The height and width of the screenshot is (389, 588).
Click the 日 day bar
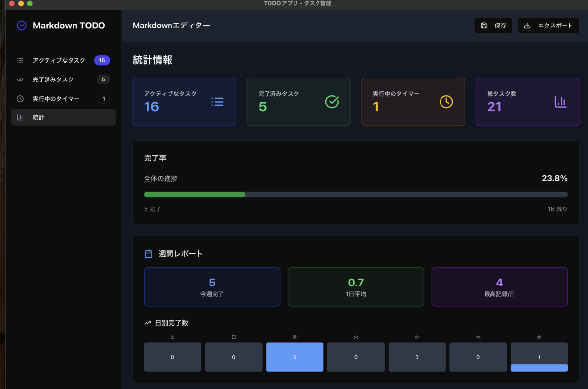coord(234,357)
